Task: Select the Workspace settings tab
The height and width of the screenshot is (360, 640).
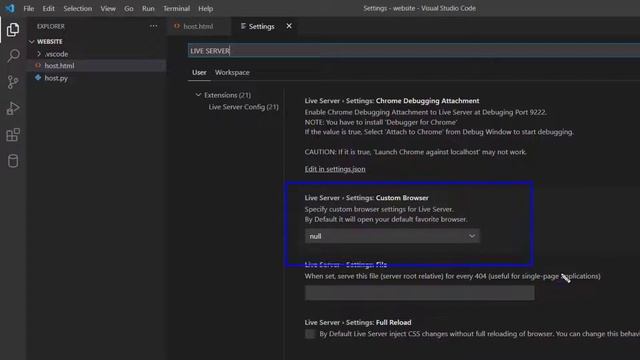Action: pos(232,72)
